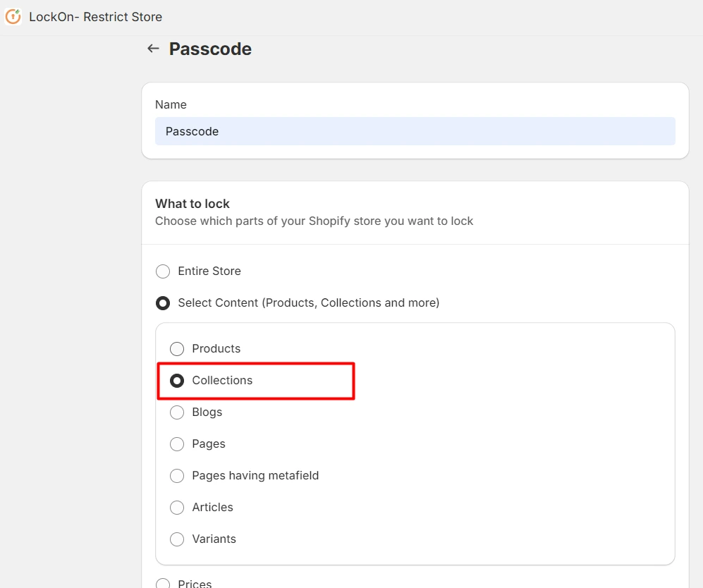Viewport: 703px width, 588px height.
Task: Choose Pages having metafield option
Action: pos(177,475)
